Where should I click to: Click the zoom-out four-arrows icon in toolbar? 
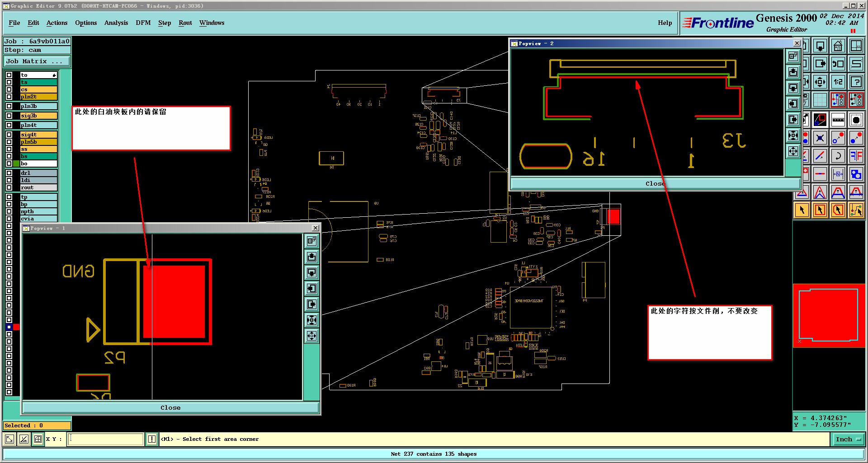pos(820,82)
